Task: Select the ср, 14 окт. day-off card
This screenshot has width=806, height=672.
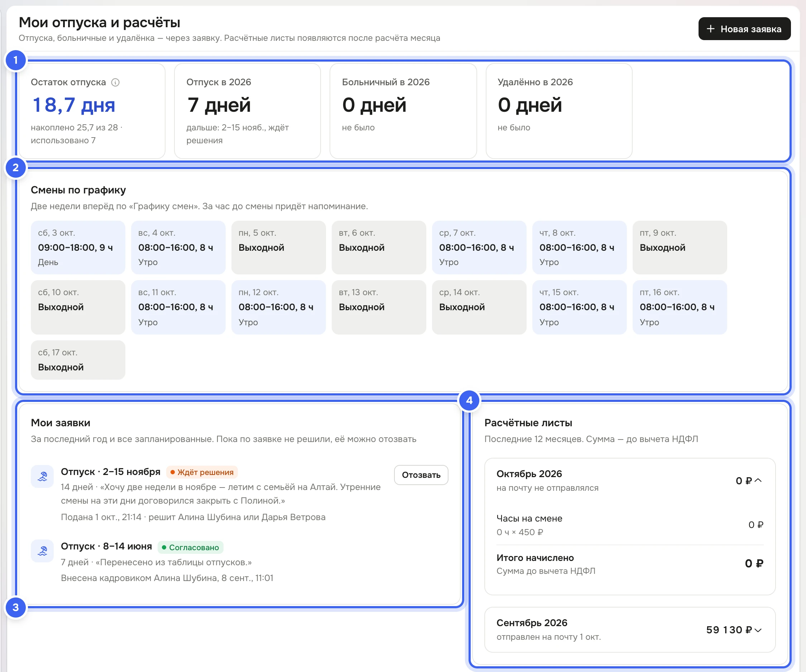Action: point(479,307)
